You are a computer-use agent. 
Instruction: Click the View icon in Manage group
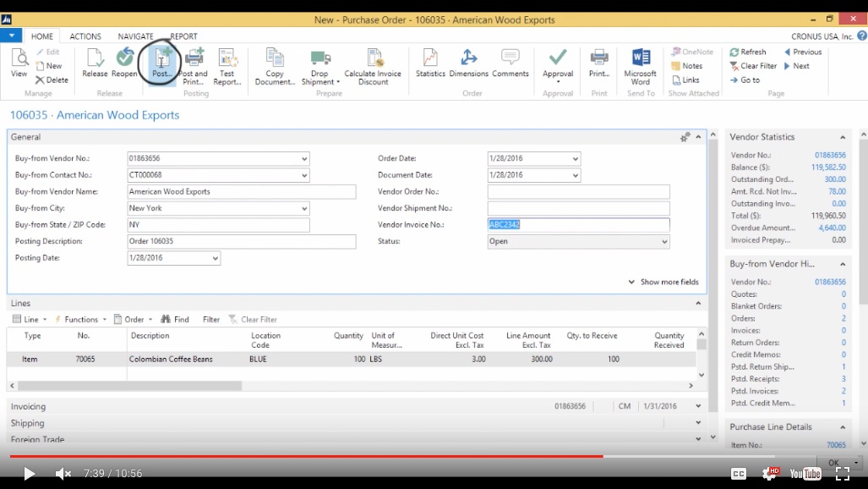pyautogui.click(x=19, y=63)
